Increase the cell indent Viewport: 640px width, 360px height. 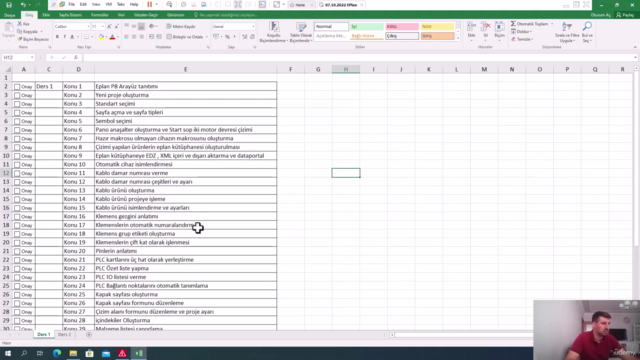point(158,37)
